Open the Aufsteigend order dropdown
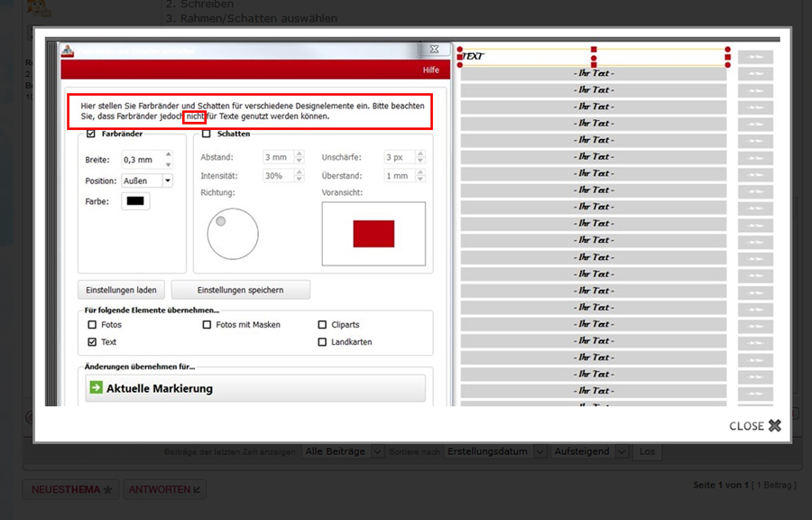 click(590, 451)
